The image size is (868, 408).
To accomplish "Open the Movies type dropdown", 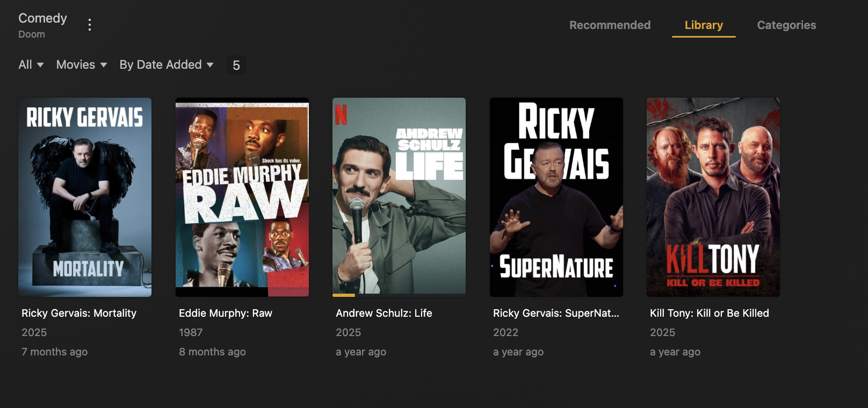I will [x=82, y=65].
